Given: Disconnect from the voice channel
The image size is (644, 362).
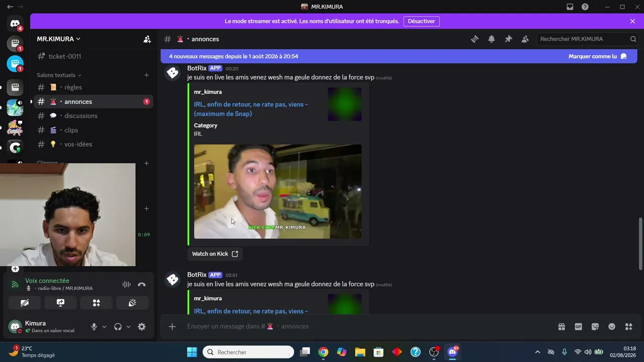Looking at the screenshot, I should 142,284.
